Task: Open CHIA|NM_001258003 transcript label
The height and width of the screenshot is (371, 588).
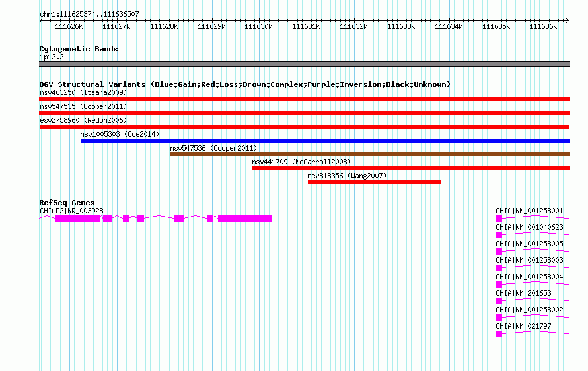Action: click(x=529, y=261)
